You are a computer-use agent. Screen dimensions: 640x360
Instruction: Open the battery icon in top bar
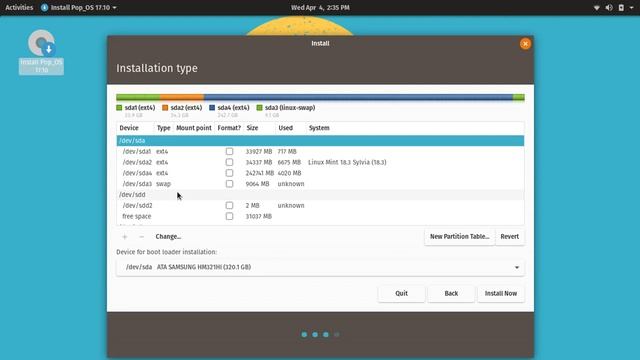point(621,8)
